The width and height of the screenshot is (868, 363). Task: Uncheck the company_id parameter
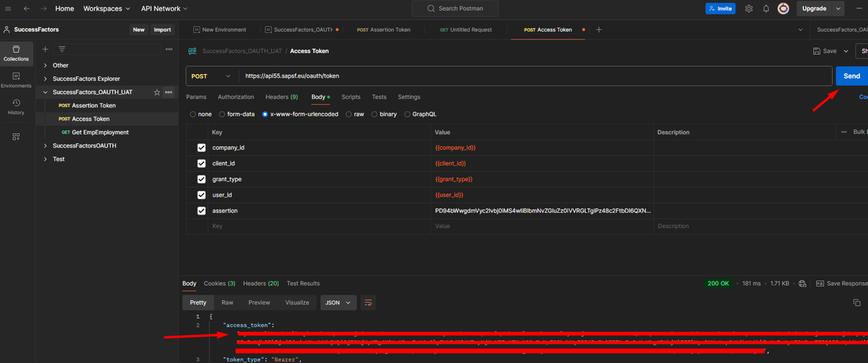(x=201, y=148)
